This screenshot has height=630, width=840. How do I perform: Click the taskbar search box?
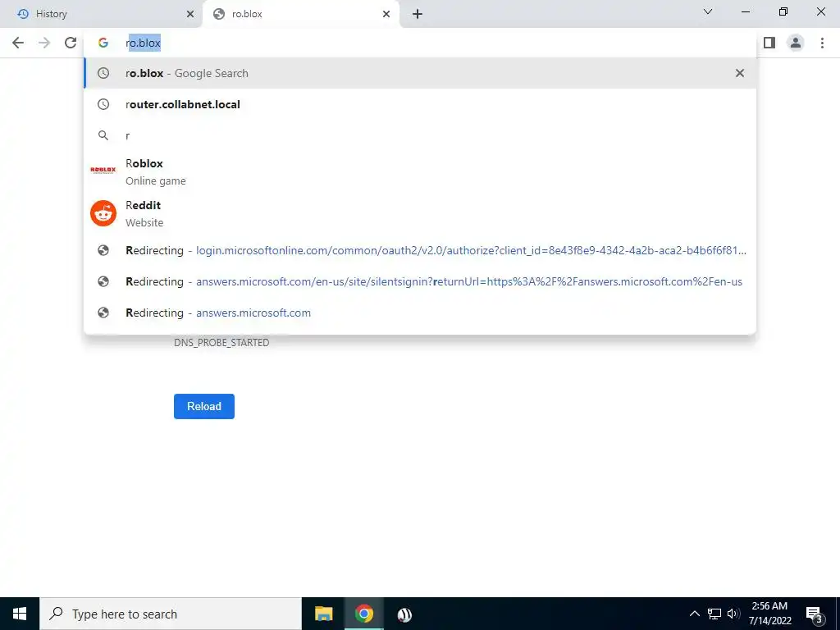click(x=171, y=614)
